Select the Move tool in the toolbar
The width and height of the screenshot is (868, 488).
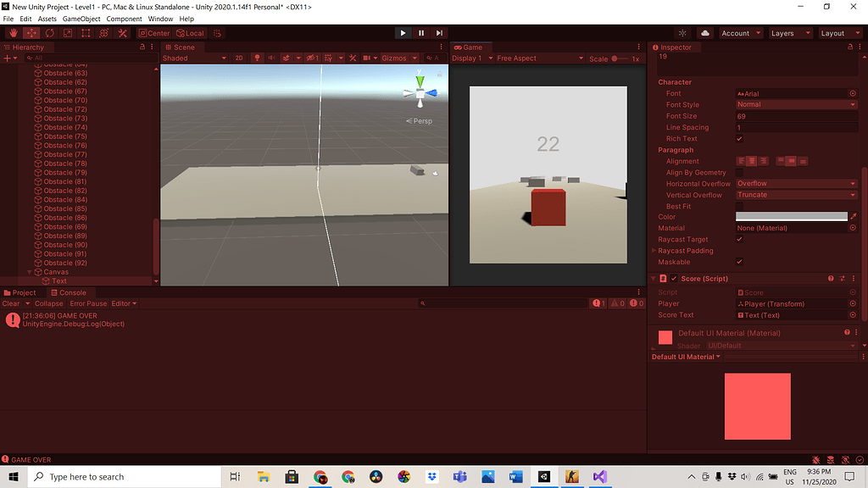tap(31, 33)
